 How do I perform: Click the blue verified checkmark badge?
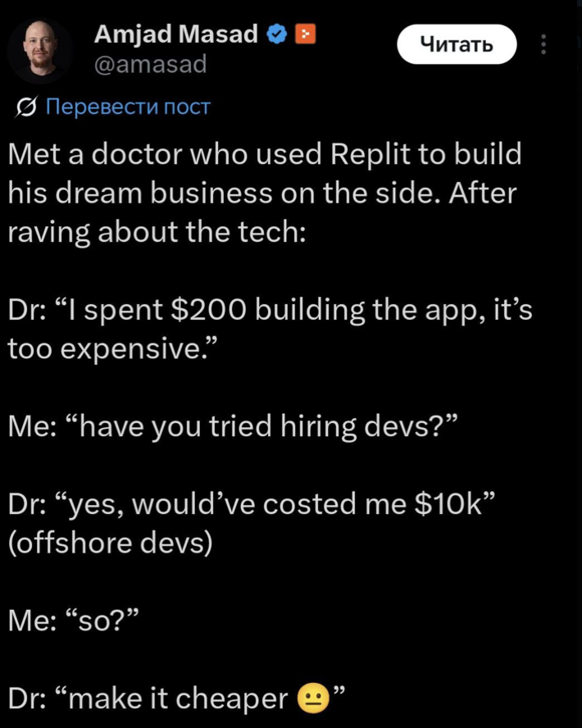pyautogui.click(x=278, y=34)
